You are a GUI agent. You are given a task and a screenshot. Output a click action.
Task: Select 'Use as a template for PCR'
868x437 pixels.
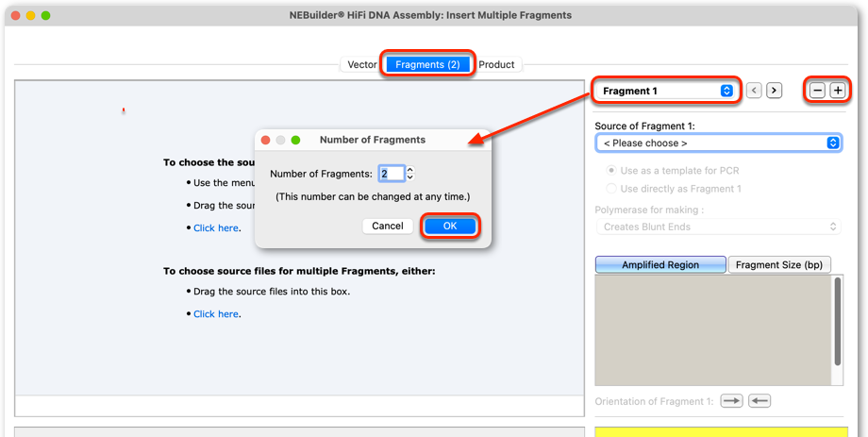pyautogui.click(x=673, y=171)
